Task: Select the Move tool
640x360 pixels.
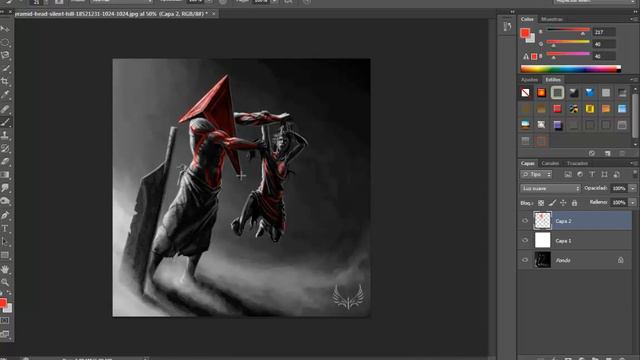Action: [x=5, y=29]
